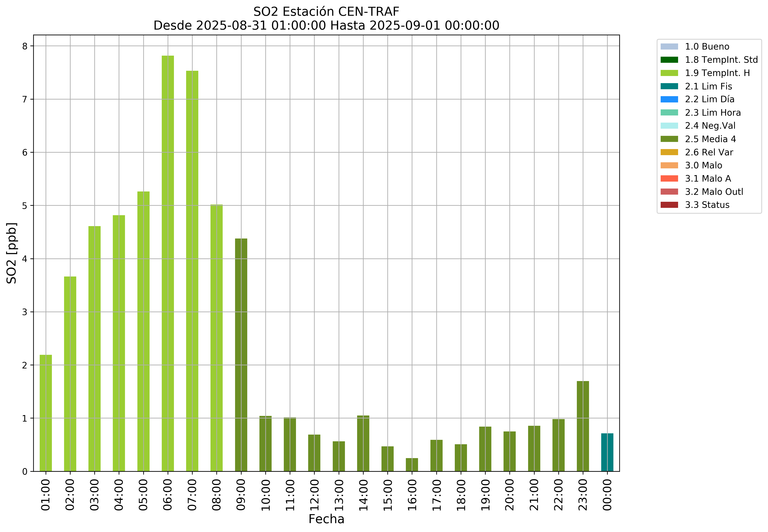
Task: Click the 16:00 x-axis tick label
Action: (412, 495)
